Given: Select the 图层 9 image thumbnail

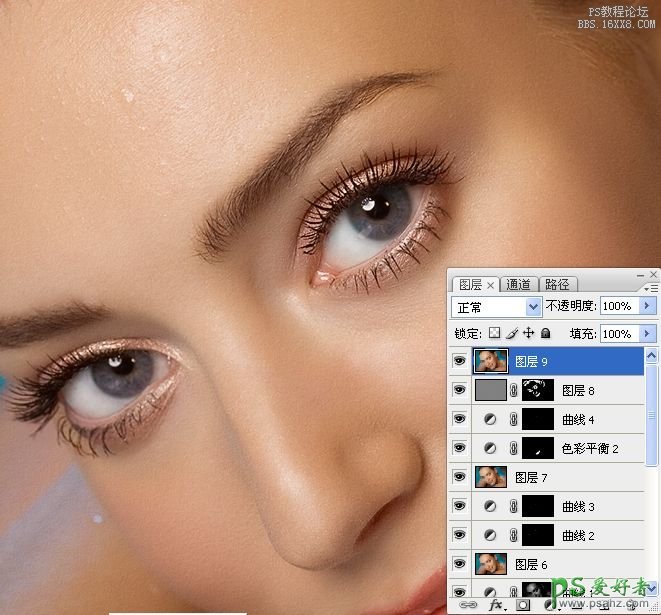Looking at the screenshot, I should pos(491,361).
